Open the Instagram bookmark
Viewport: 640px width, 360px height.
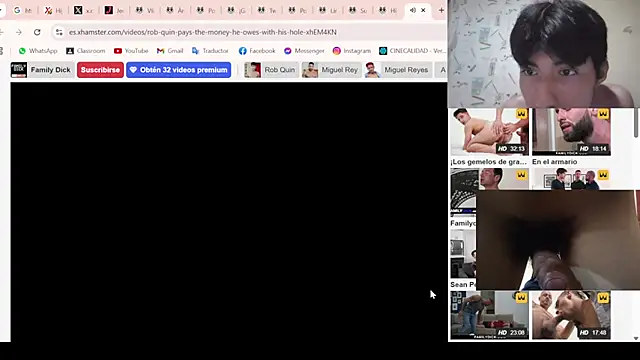pyautogui.click(x=352, y=51)
